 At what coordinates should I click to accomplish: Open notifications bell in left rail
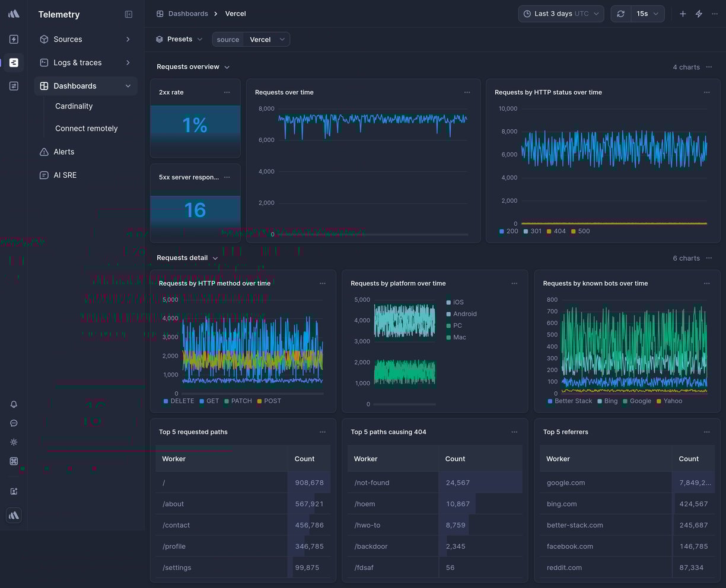coord(14,404)
